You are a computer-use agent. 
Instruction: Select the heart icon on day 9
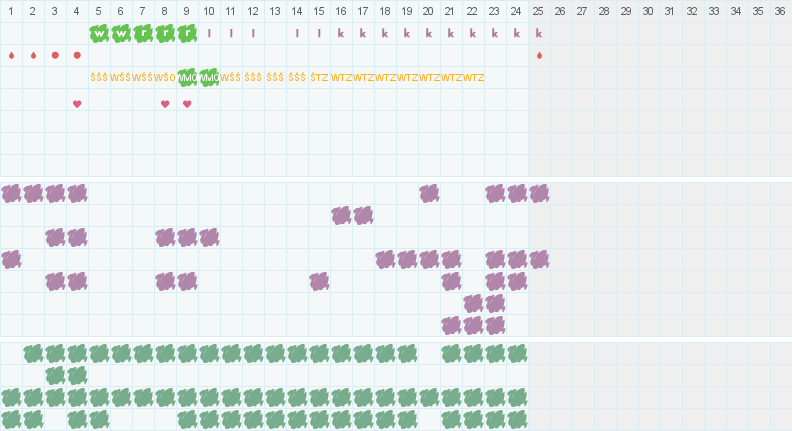[x=187, y=103]
